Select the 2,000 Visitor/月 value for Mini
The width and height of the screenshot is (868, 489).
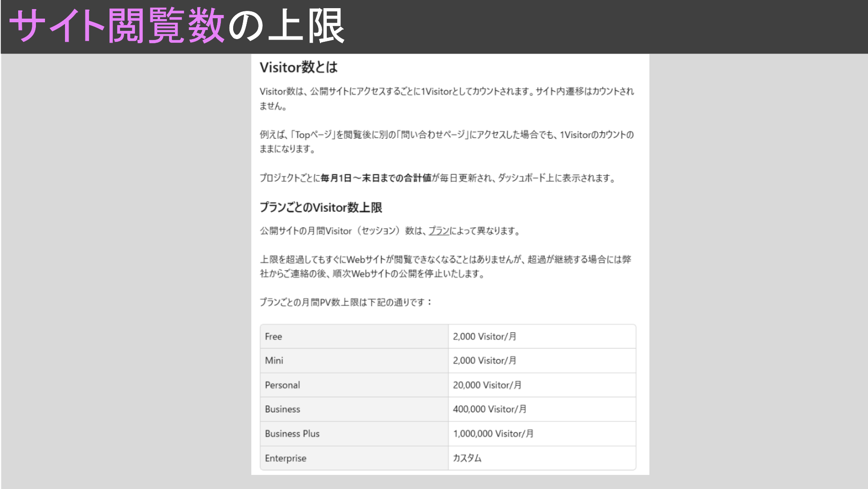point(484,361)
